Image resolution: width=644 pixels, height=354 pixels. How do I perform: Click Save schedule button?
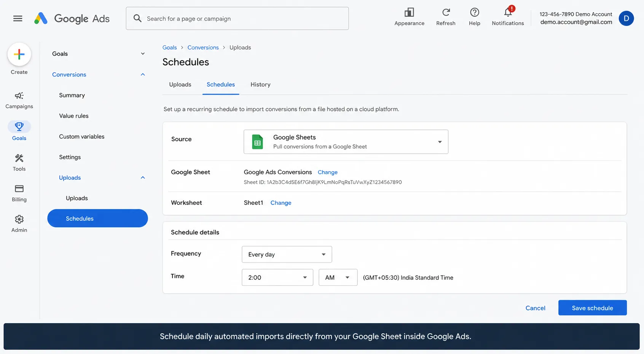tap(592, 308)
